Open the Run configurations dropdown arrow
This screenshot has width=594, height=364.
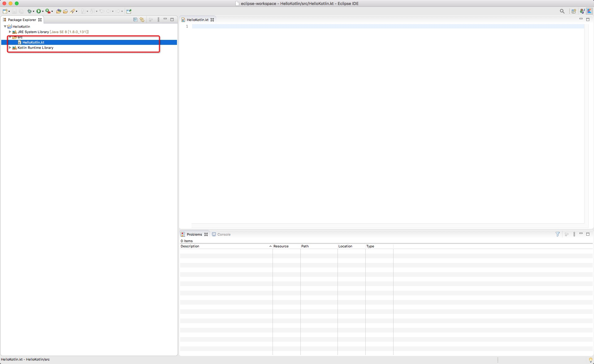point(43,11)
